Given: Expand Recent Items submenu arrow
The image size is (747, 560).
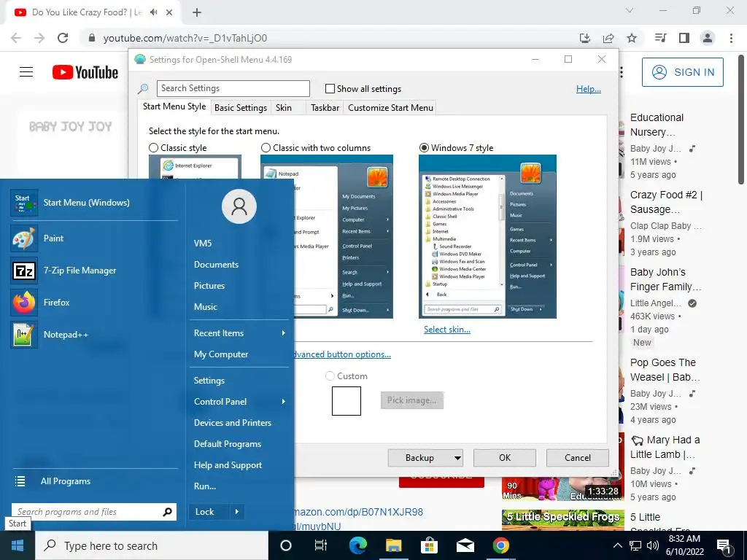Looking at the screenshot, I should 284,332.
